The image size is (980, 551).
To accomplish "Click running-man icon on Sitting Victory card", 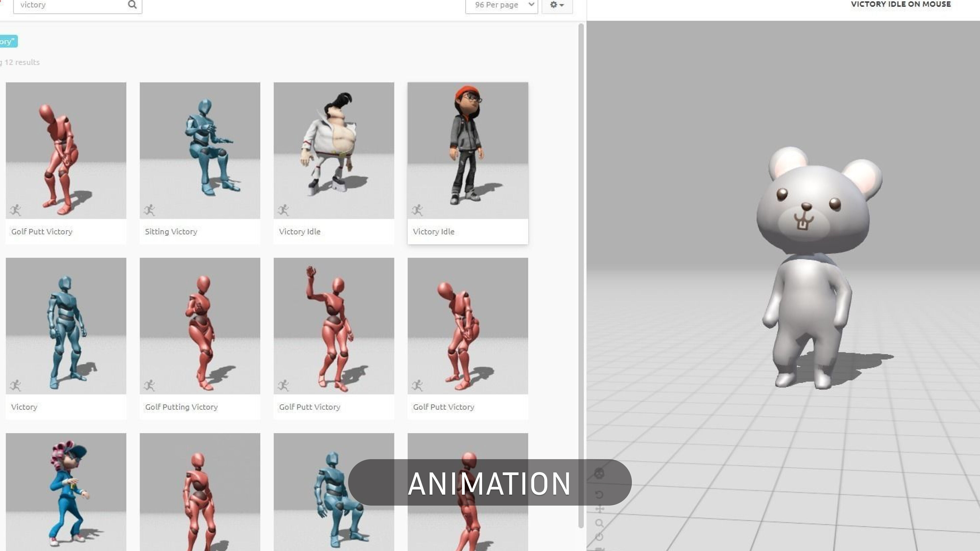I will (x=150, y=210).
